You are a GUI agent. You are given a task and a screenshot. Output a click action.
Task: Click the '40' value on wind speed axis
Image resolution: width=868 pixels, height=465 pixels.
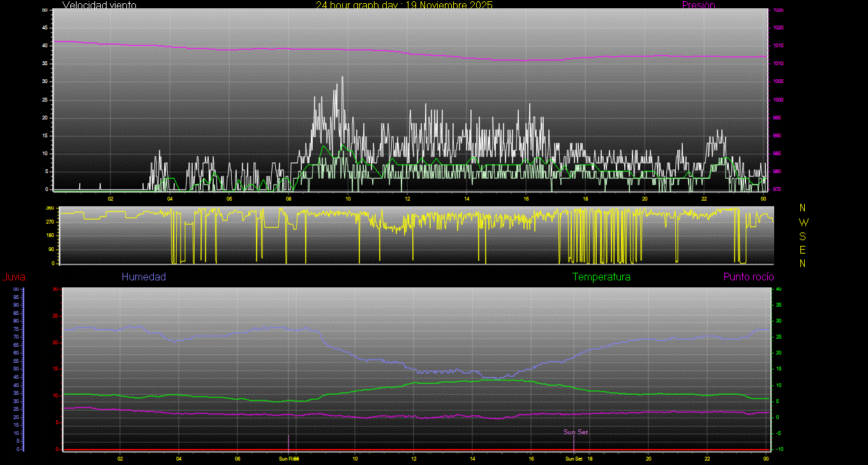point(45,46)
